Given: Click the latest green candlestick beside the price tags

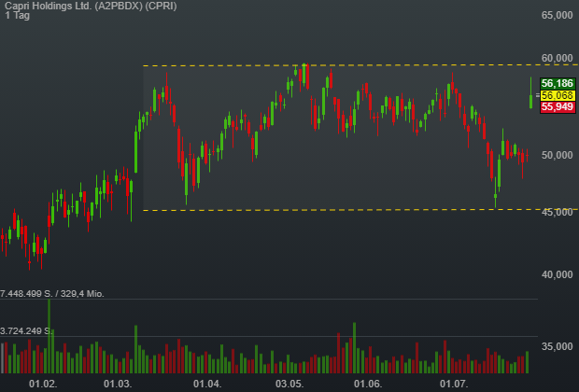Looking at the screenshot, I should 531,92.
